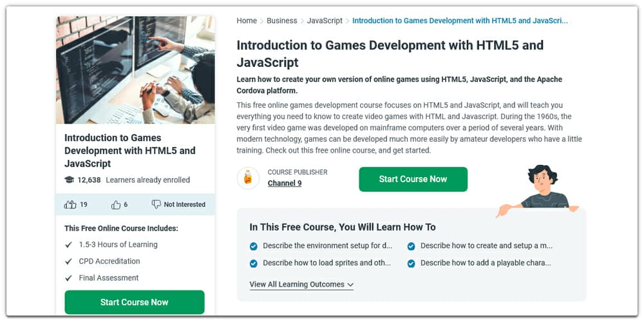Click the course title in the sidebar card
Screen dimensions: 644x322
coord(130,151)
